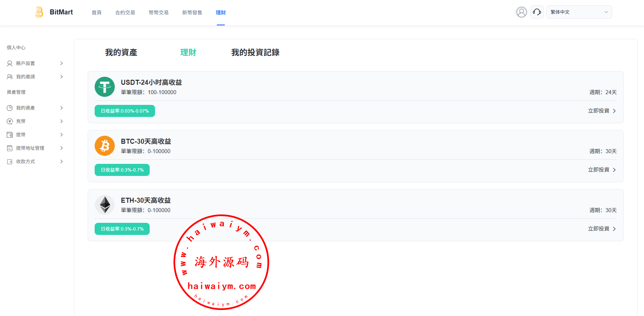This screenshot has width=644, height=316.
Task: Open 我的邀請 in the sidebar
Action: coord(26,77)
